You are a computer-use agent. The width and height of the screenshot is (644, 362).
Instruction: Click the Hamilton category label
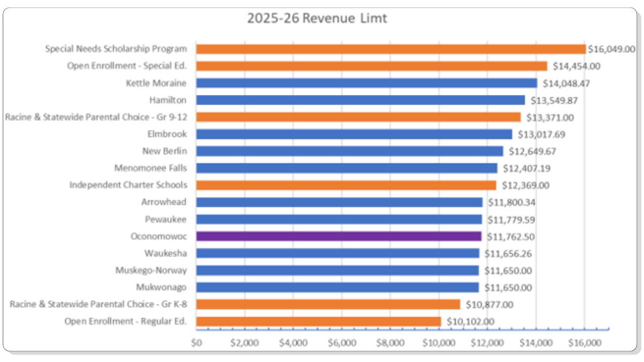click(168, 100)
